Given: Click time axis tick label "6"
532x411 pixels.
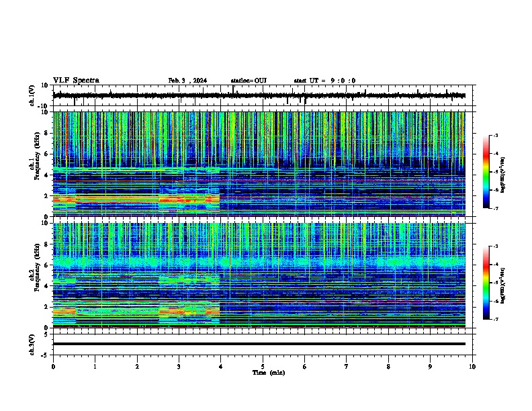Looking at the screenshot, I should click(304, 367).
